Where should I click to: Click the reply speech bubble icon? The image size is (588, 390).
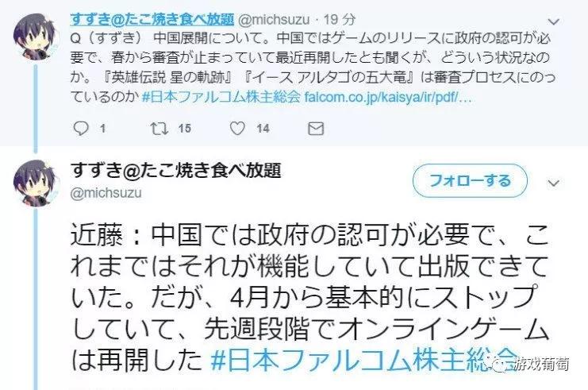click(x=80, y=129)
